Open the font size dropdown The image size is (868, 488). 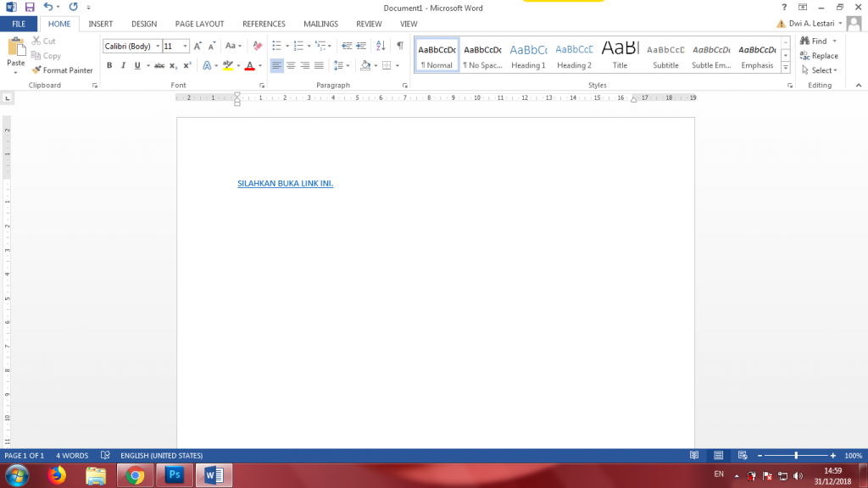pos(185,47)
